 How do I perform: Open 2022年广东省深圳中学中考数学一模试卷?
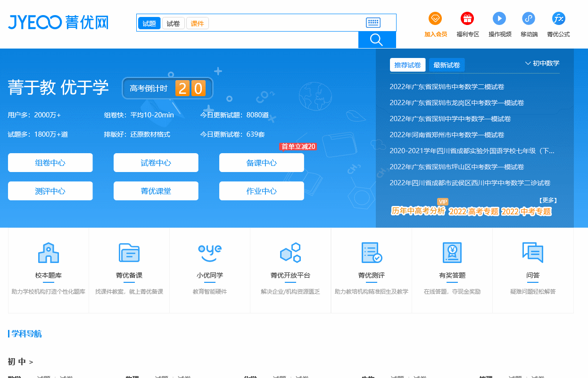tap(450, 119)
